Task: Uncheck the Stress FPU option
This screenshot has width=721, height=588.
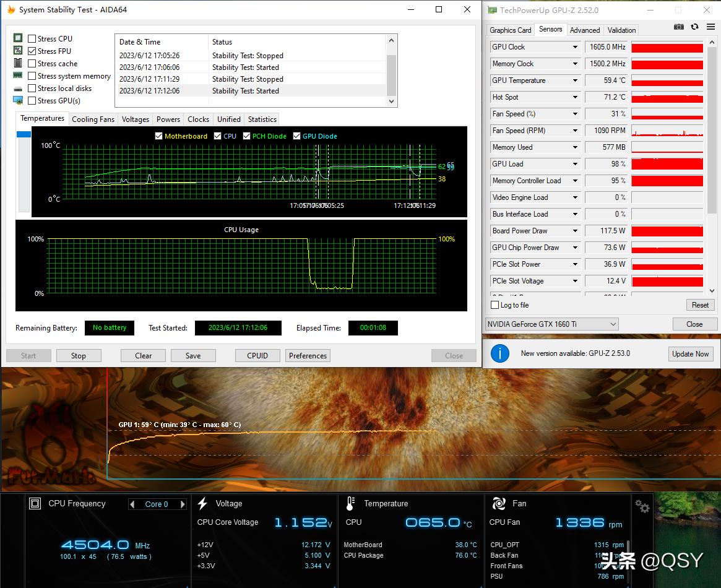Action: (32, 51)
